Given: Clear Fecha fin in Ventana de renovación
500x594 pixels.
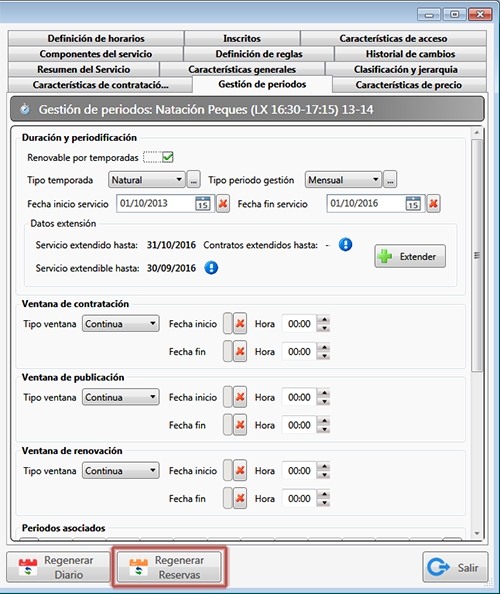Looking at the screenshot, I should pos(240,498).
